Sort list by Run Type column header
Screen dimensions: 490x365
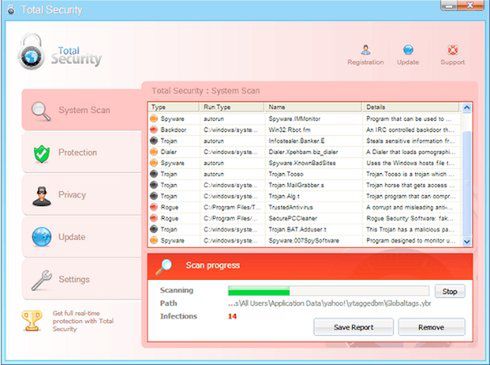232,107
